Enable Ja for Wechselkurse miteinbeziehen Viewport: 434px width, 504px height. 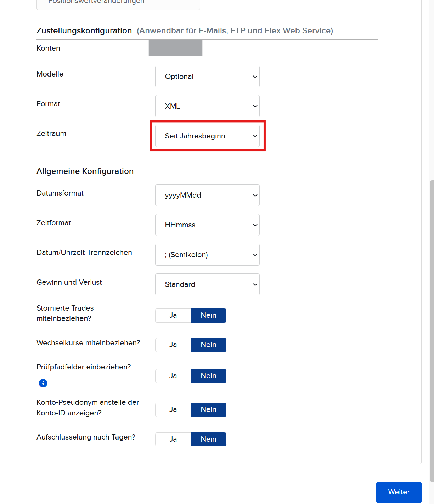click(173, 345)
